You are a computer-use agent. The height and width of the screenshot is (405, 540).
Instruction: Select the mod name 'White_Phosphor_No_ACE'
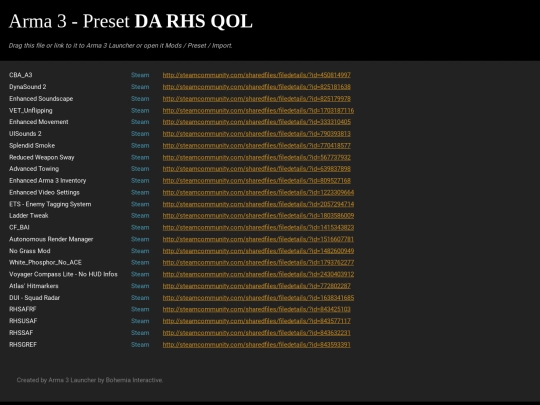45,262
